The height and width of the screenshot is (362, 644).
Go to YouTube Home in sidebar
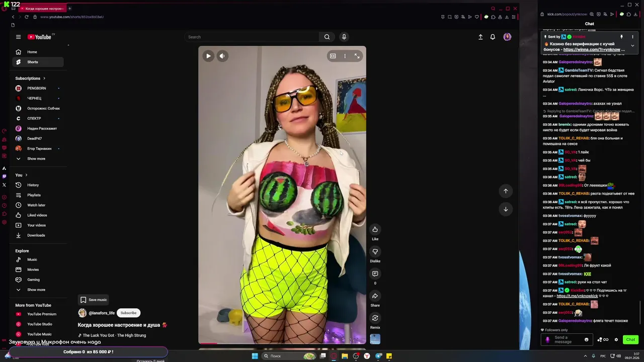pos(38,52)
